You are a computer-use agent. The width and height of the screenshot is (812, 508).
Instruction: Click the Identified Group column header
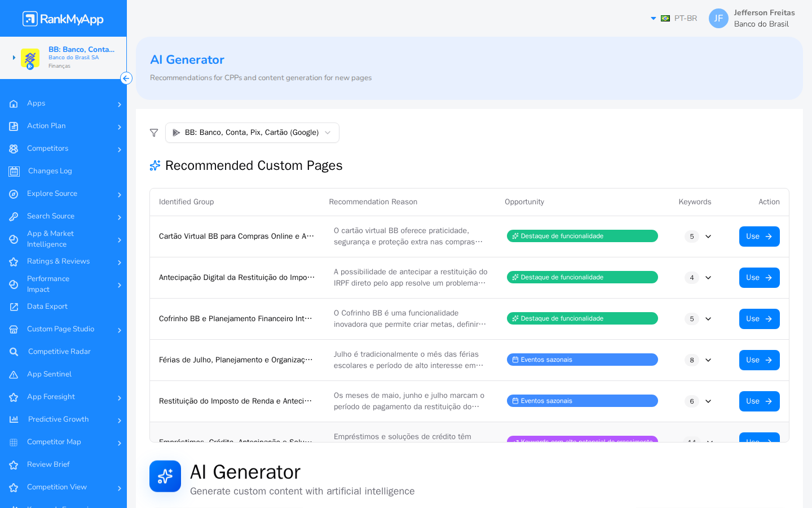(186, 202)
